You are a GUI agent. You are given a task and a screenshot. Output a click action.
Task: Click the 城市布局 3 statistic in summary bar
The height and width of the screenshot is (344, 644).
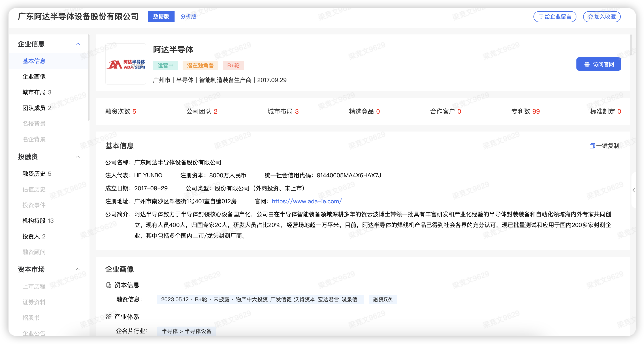(283, 111)
